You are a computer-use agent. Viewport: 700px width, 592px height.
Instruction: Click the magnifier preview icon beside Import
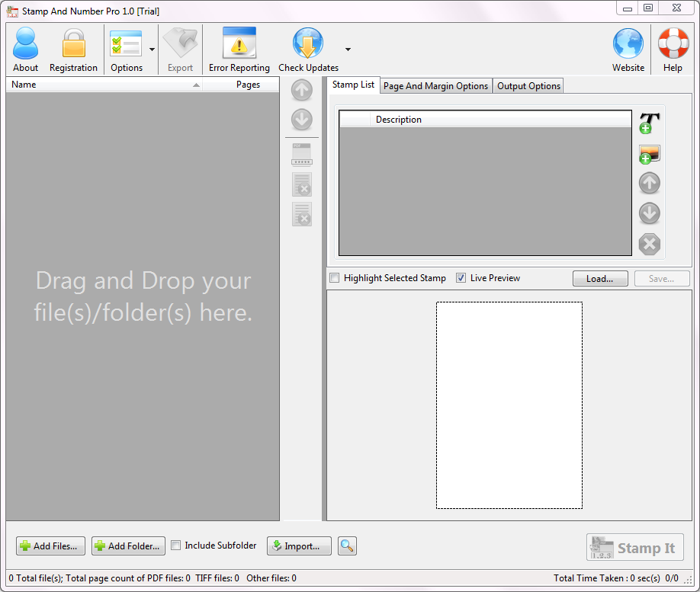[347, 546]
